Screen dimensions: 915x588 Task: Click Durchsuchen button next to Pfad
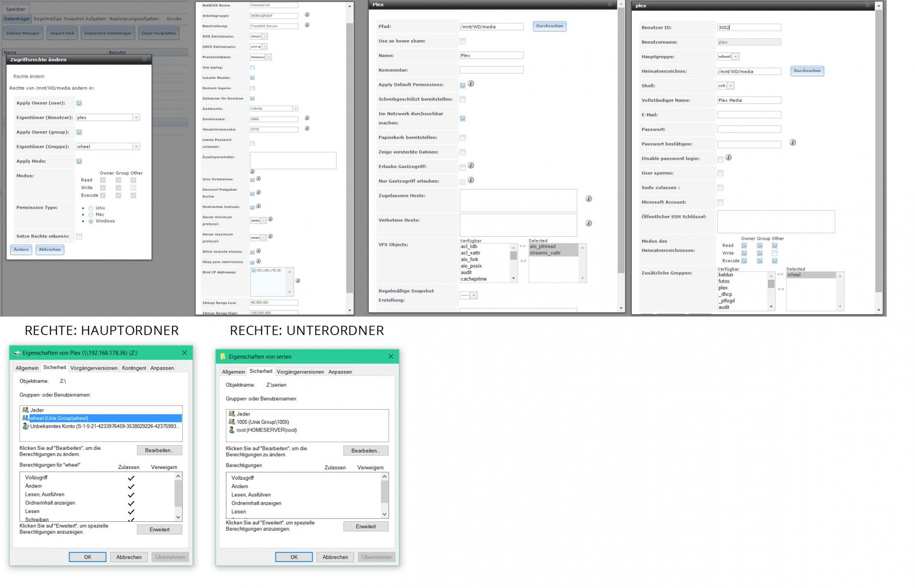point(549,26)
